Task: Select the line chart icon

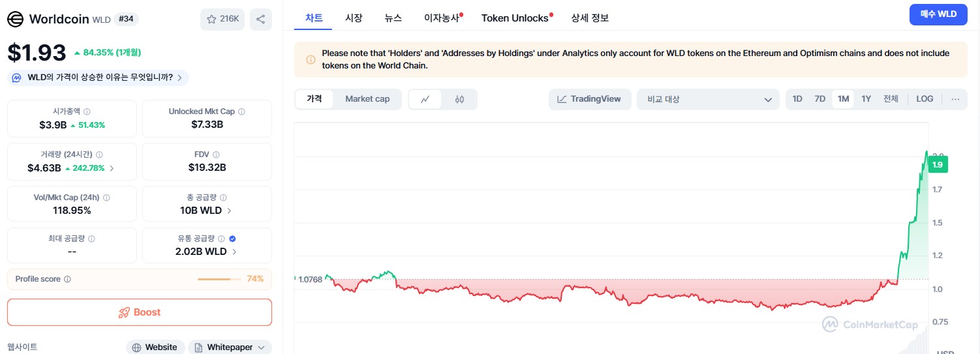Action: coord(425,99)
